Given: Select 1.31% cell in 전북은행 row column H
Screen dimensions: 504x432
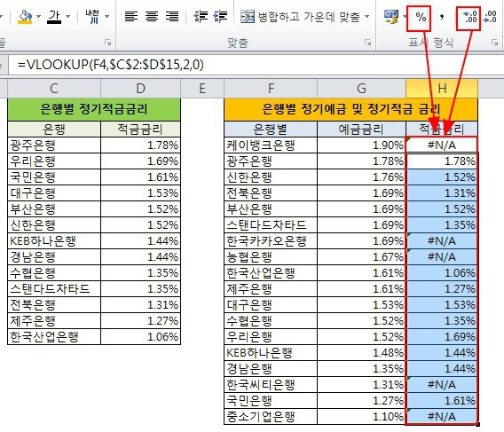Looking at the screenshot, I should (x=442, y=193).
